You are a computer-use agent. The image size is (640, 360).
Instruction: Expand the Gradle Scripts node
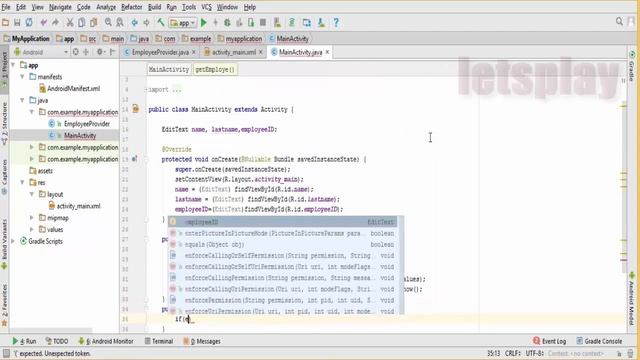(13, 241)
